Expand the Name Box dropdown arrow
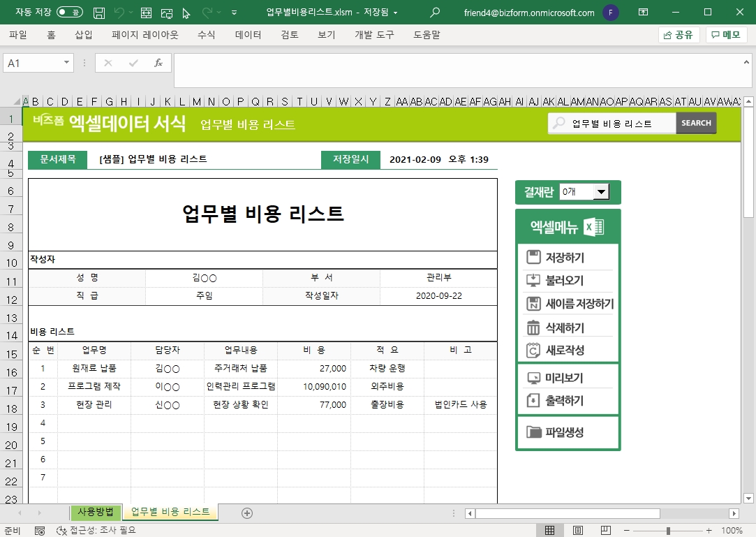This screenshot has width=756, height=537. tap(67, 63)
